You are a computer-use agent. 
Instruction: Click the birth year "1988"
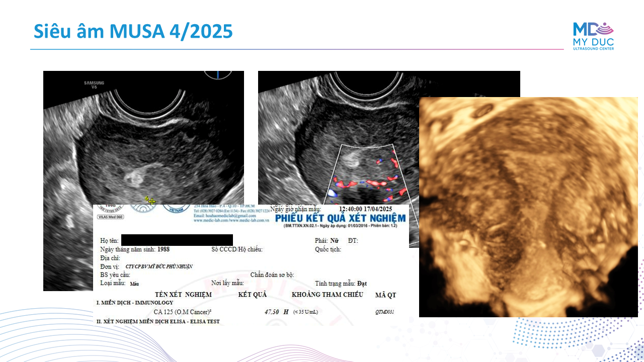tap(165, 249)
